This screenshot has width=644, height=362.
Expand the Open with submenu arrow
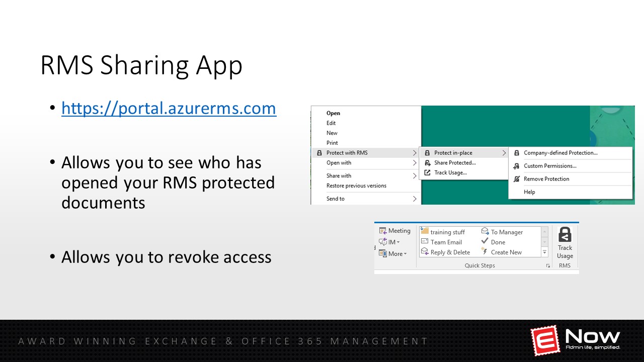(415, 163)
